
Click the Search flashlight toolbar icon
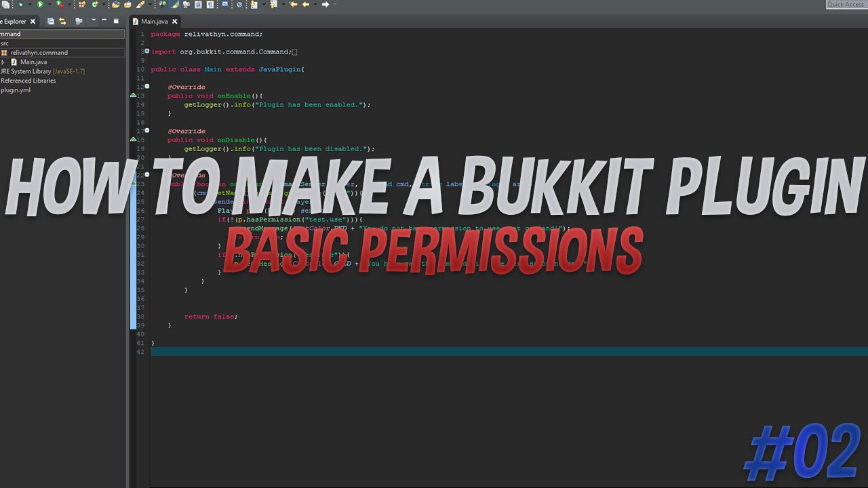point(140,4)
